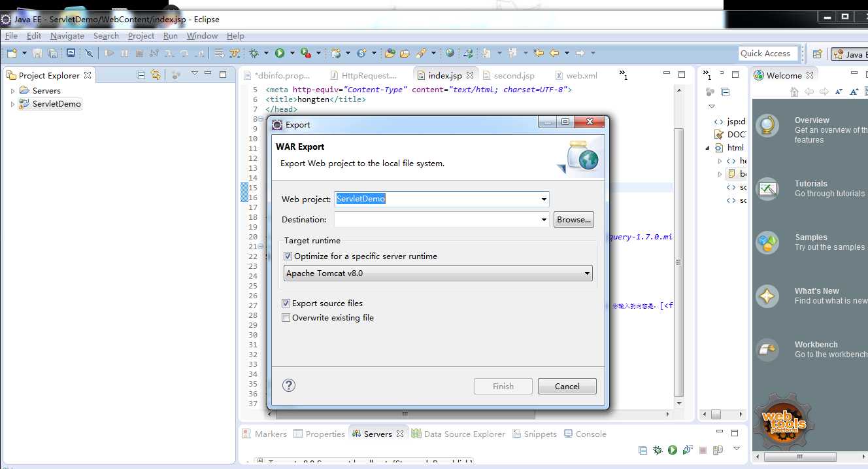Start server in debug mode in Servers view
Image resolution: width=868 pixels, height=469 pixels.
tap(658, 450)
